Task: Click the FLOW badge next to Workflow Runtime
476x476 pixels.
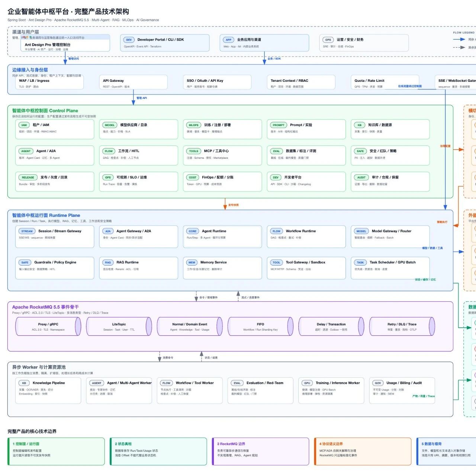Action: point(276,231)
